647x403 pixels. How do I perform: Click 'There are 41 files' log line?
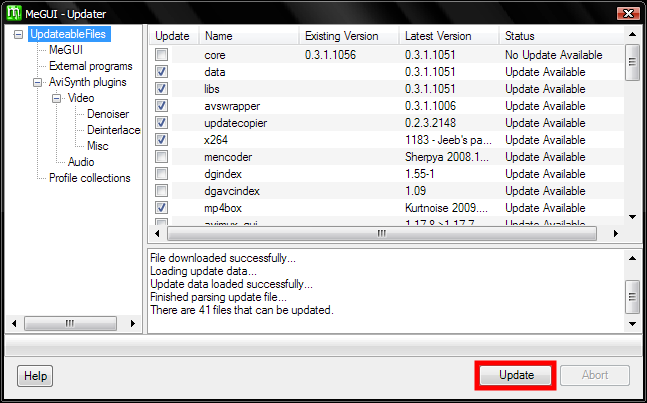tap(242, 310)
